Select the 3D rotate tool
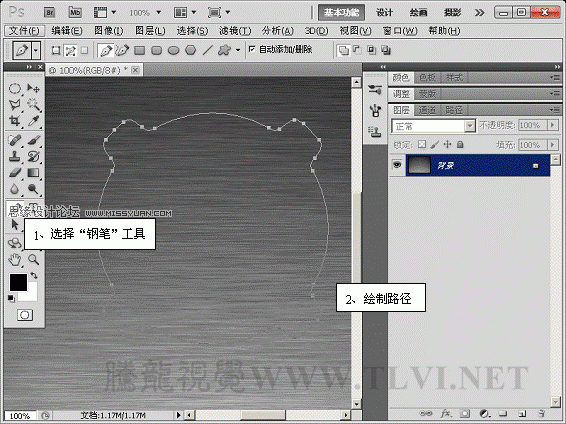566x424 pixels. [14, 243]
